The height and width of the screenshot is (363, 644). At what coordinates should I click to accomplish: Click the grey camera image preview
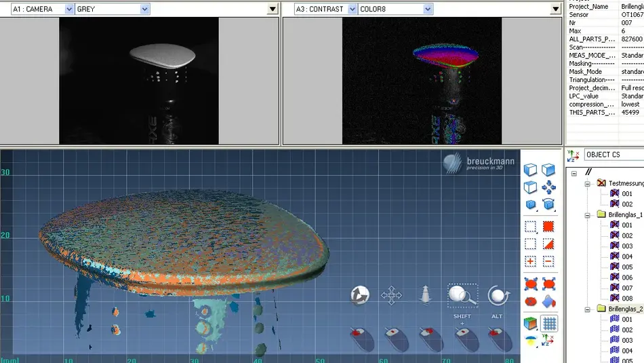click(139, 81)
